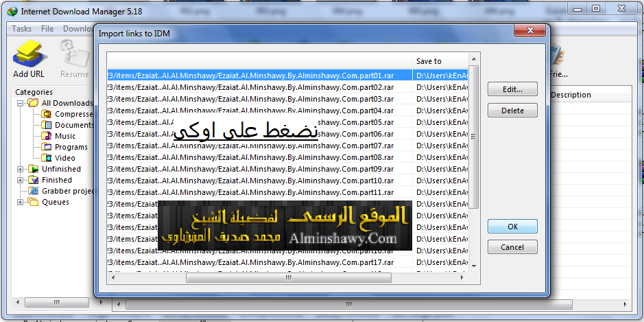
Task: Select the part08.rar link row
Action: pos(287,157)
